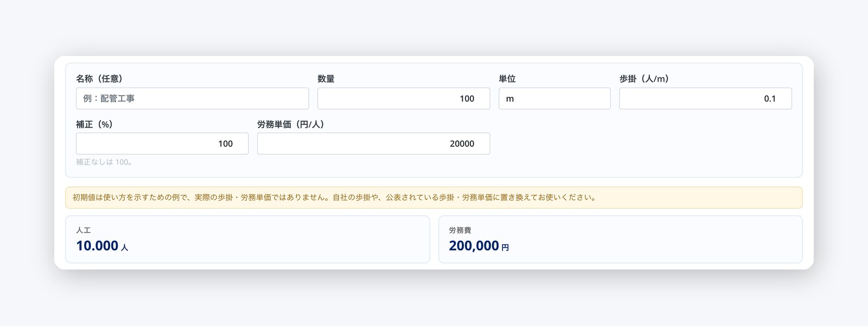Viewport: 868px width, 326px height.
Task: Click the 名称（任意） label
Action: (x=99, y=79)
